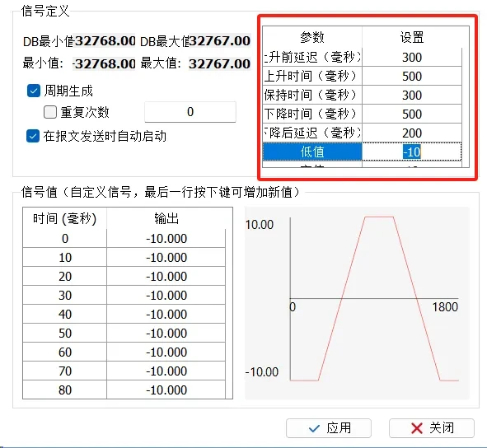Screen dimensions: 487x448
Task: Select the output cell for time 0
Action: (x=166, y=239)
